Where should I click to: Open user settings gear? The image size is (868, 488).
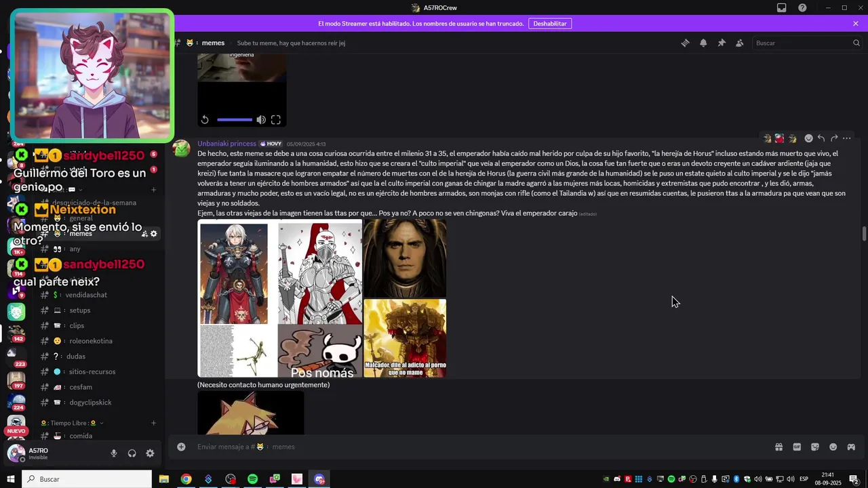point(150,453)
